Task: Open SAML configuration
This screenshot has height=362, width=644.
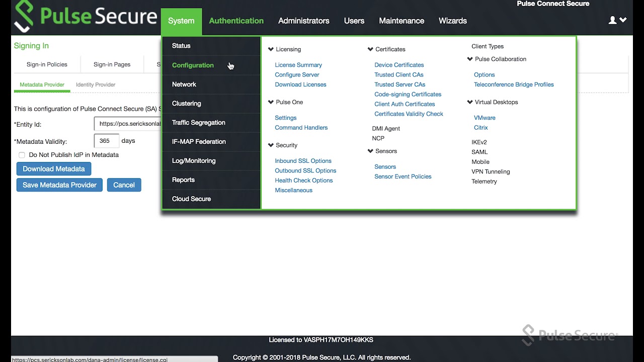Action: tap(479, 152)
